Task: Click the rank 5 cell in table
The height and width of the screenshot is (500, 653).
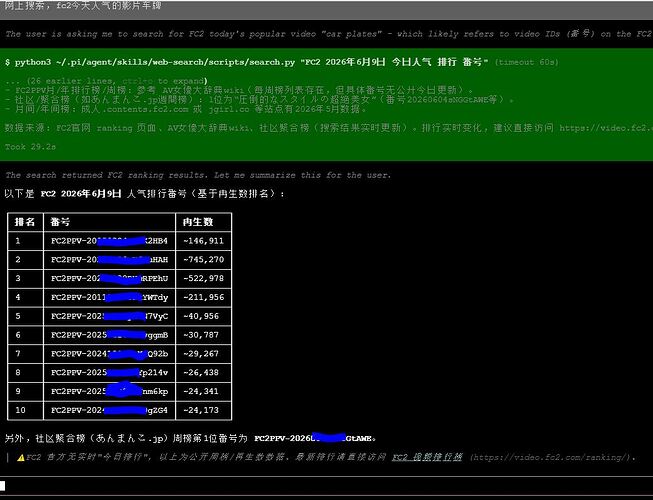Action: click(x=25, y=316)
